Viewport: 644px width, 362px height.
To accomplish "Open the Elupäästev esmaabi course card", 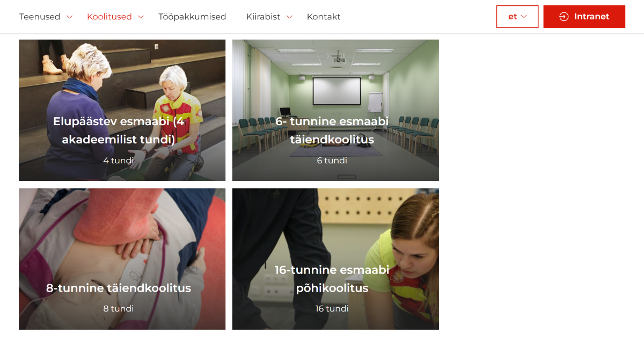I will [x=122, y=110].
